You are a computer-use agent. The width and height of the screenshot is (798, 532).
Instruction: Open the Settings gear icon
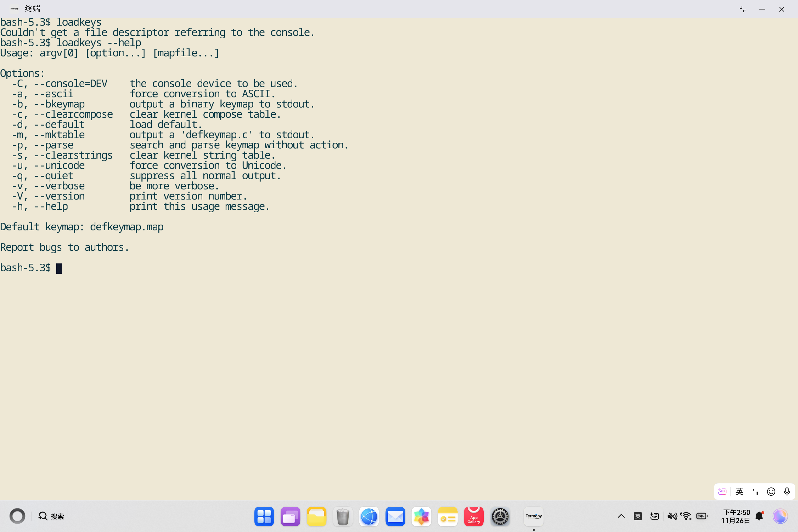coord(500,516)
